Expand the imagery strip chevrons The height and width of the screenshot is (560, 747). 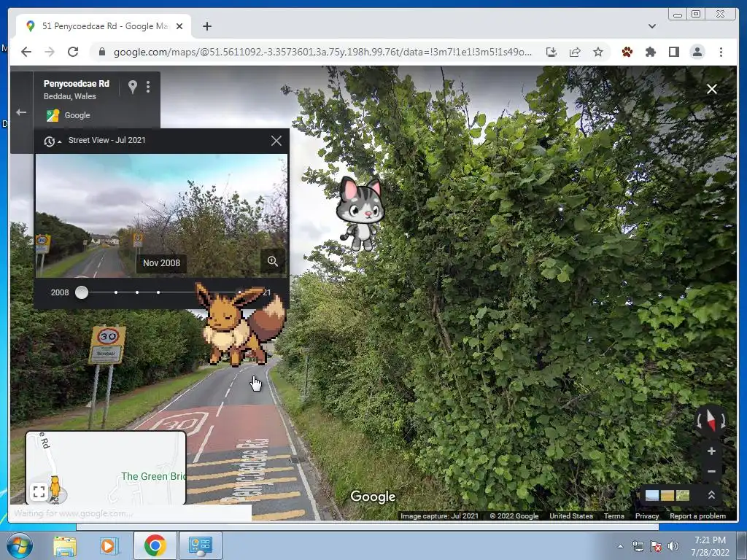[711, 495]
